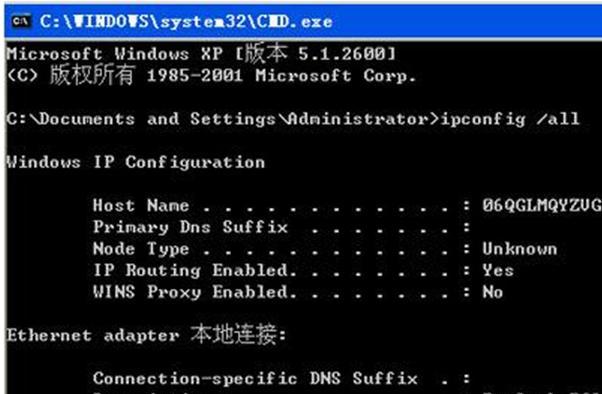Click the CMD.exe title bar text

186,22
